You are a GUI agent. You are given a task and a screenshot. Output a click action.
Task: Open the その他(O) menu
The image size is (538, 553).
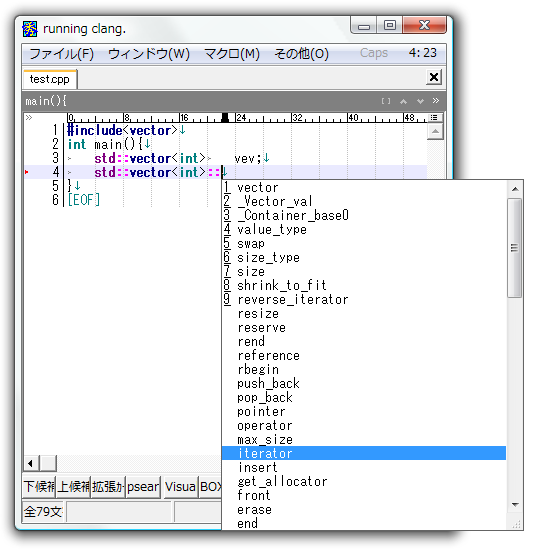[301, 54]
